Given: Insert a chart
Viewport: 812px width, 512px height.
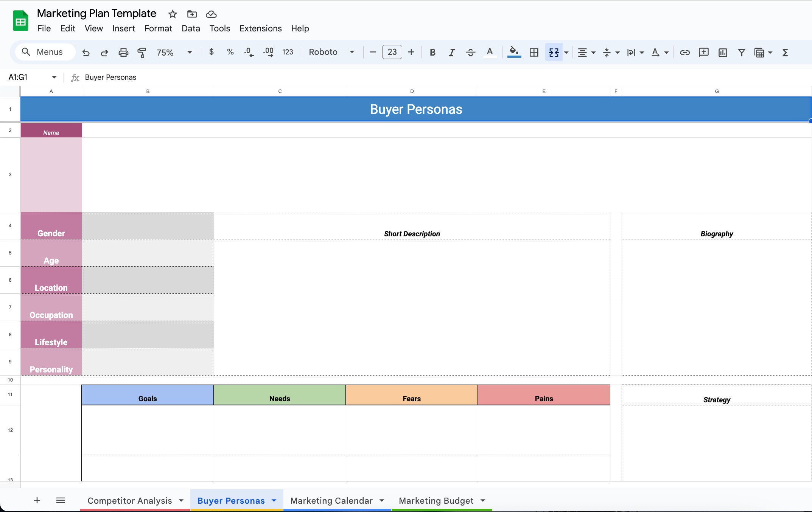Looking at the screenshot, I should 722,52.
